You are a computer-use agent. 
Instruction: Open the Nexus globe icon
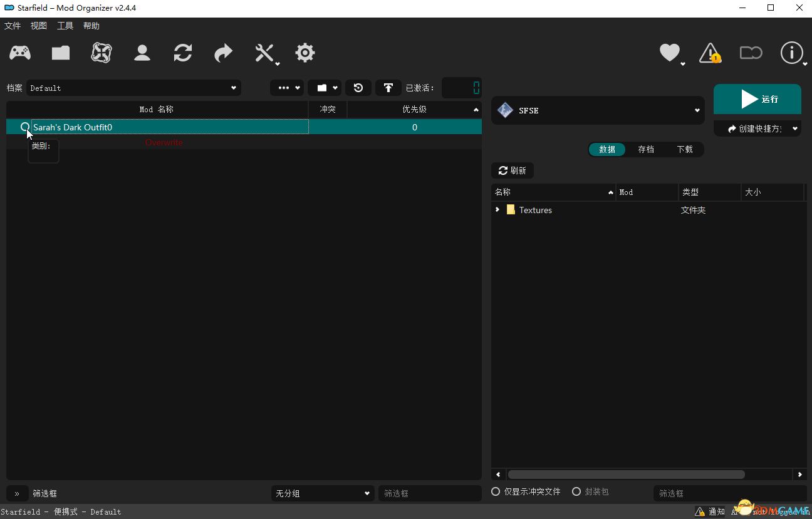tap(101, 53)
